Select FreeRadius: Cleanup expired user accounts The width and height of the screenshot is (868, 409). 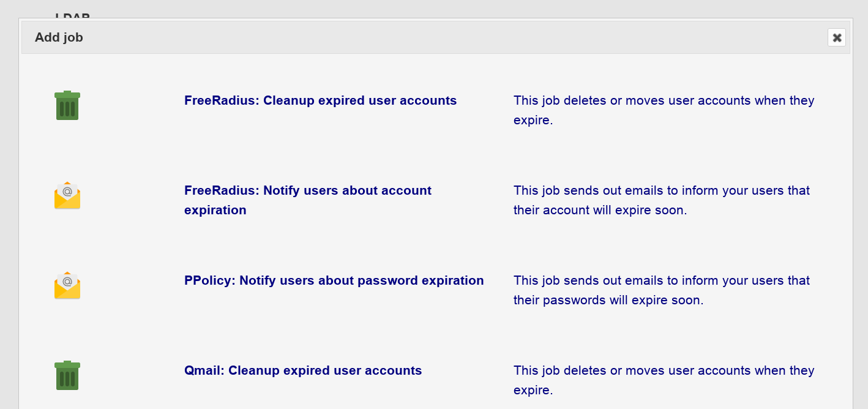click(320, 100)
